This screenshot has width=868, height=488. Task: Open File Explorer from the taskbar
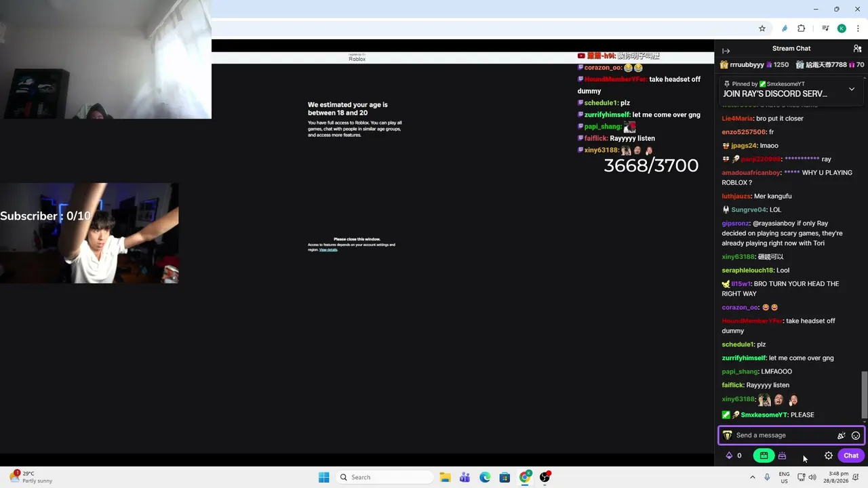click(445, 477)
